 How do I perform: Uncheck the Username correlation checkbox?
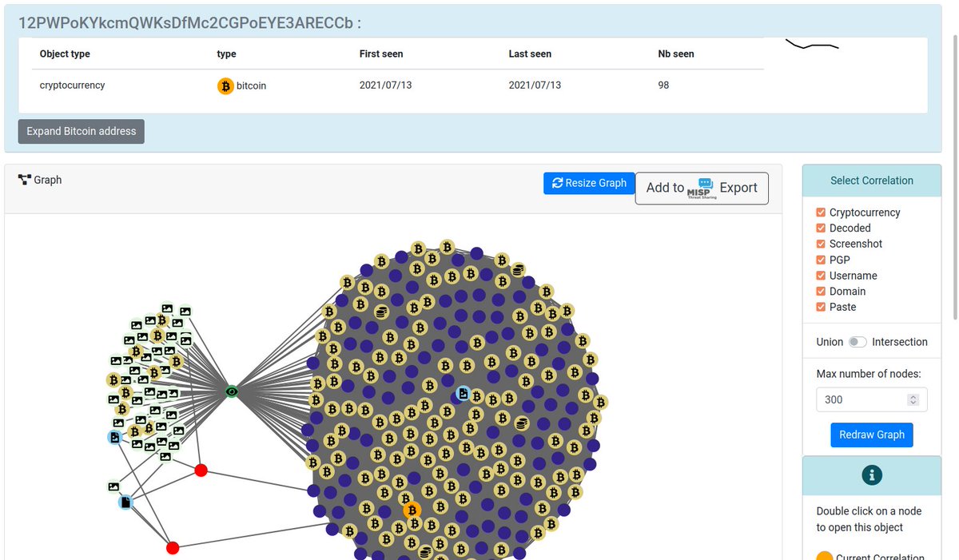tap(821, 276)
